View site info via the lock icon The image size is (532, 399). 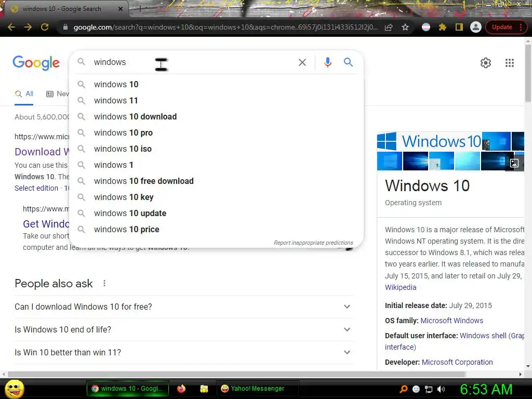(x=65, y=27)
